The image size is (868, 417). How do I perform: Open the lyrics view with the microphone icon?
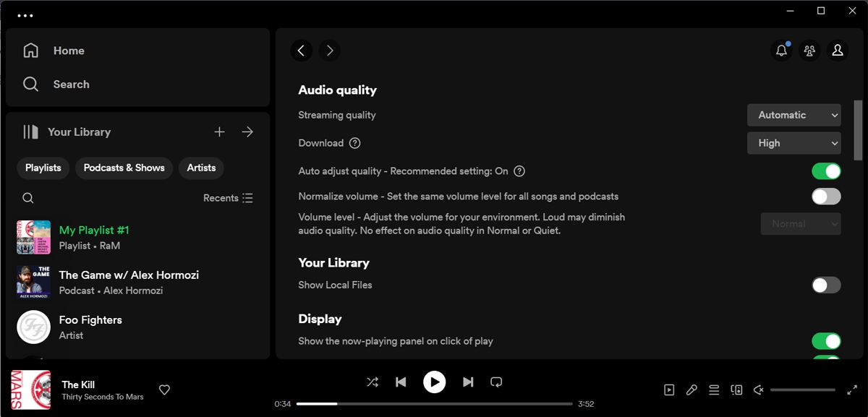(692, 390)
